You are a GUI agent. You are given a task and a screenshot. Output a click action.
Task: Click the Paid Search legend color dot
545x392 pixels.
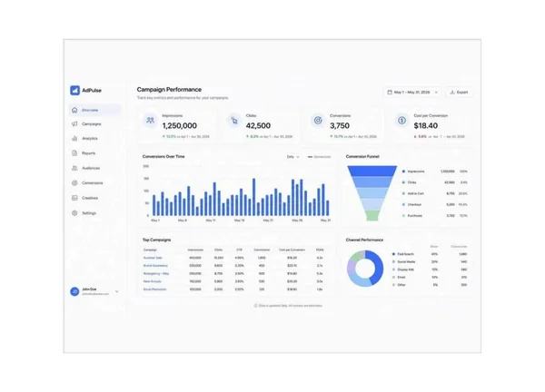point(393,254)
